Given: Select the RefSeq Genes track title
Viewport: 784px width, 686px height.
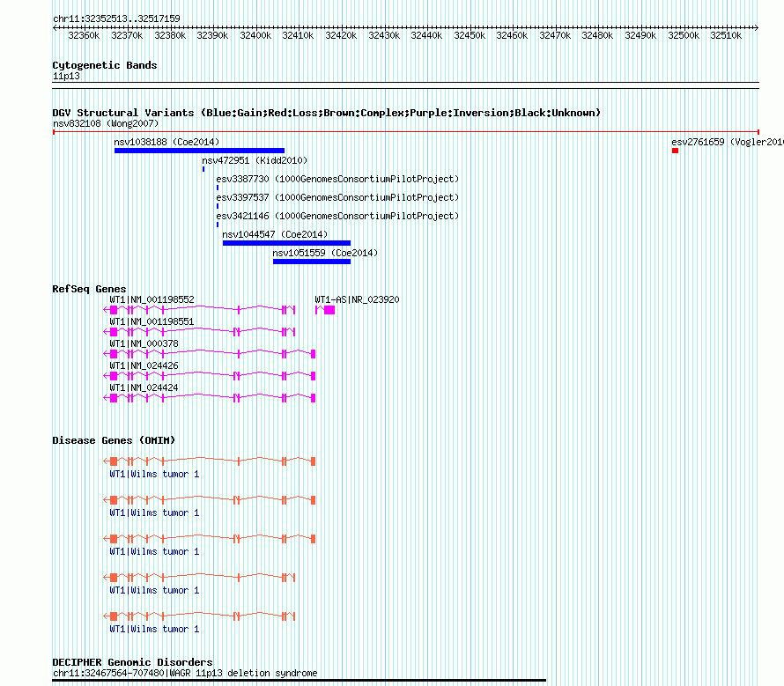Looking at the screenshot, I should pyautogui.click(x=89, y=289).
